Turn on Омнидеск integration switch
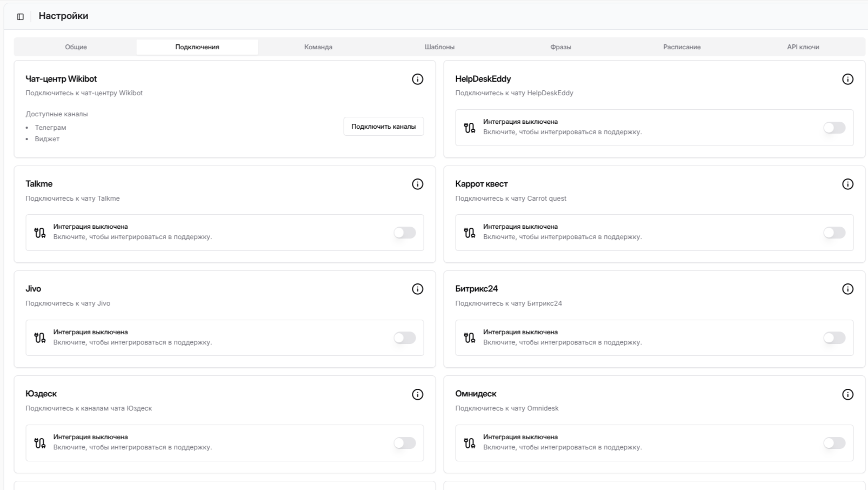Viewport: 868px width, 490px height. (x=834, y=443)
